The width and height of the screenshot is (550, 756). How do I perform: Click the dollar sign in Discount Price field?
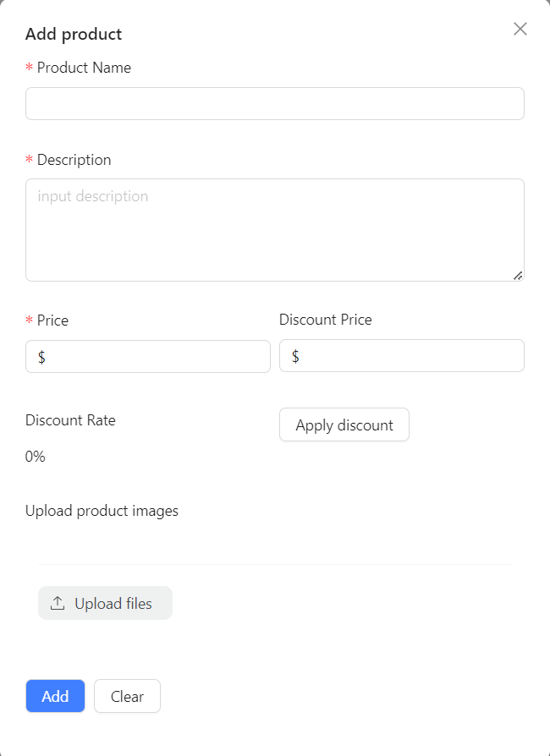click(x=295, y=356)
